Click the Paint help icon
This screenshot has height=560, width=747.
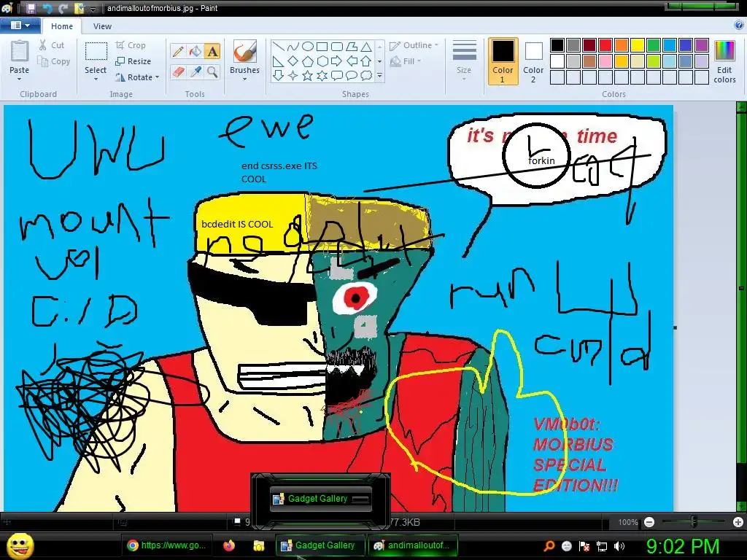739,26
